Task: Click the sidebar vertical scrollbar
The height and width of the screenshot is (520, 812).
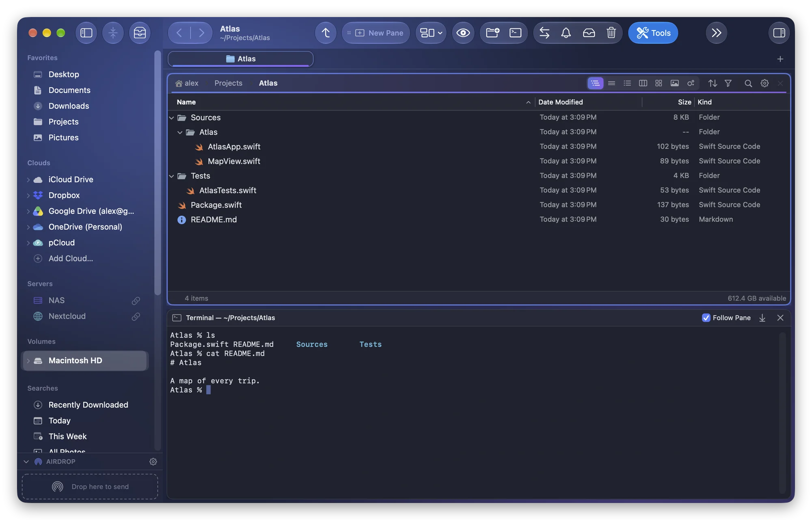Action: click(x=158, y=173)
